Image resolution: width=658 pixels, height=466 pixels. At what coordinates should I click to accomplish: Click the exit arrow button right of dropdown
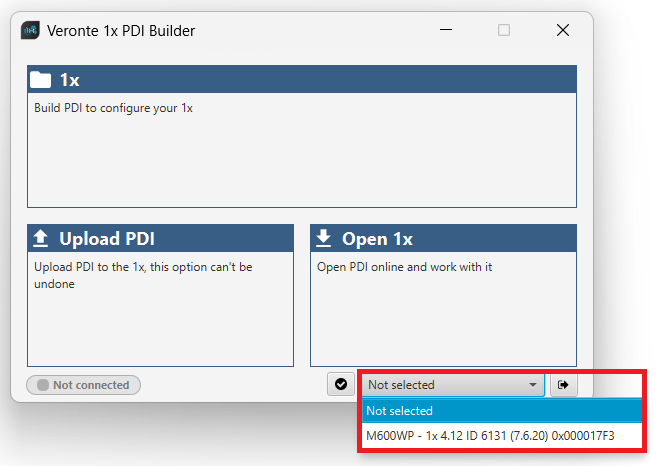563,384
